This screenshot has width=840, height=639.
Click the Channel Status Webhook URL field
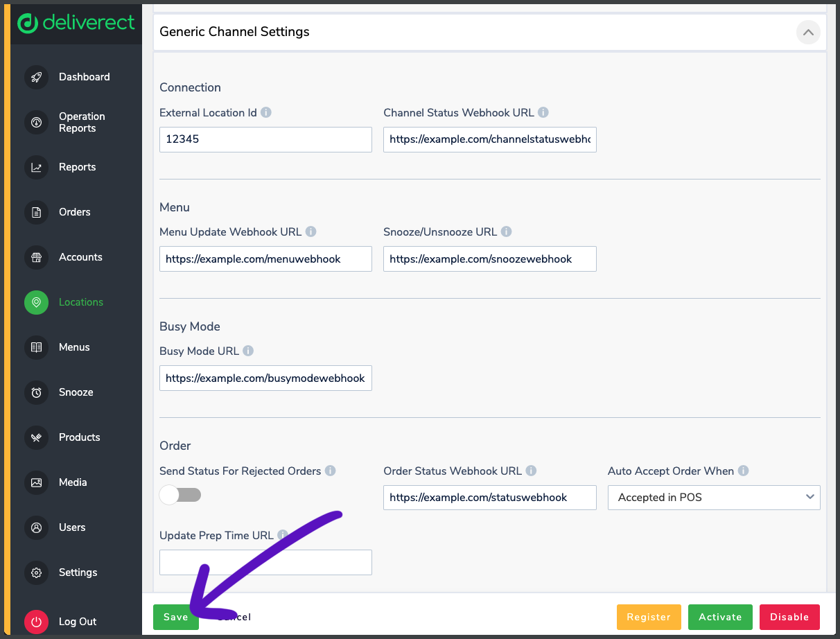[x=490, y=139]
